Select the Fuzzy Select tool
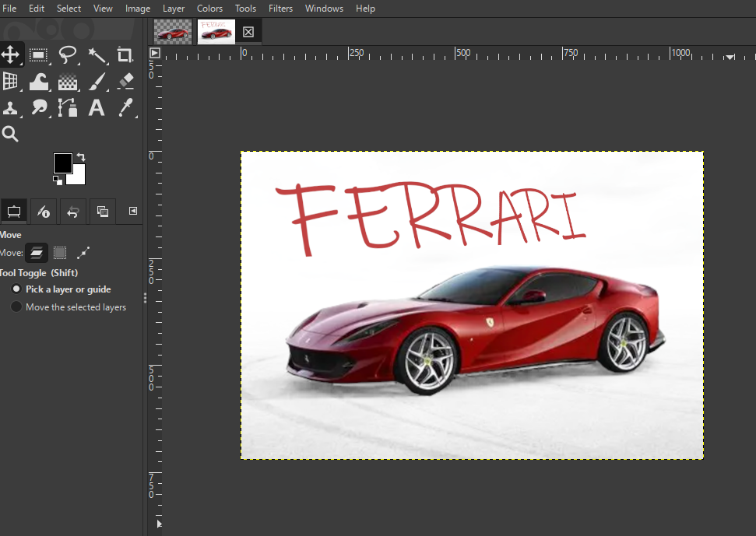 click(96, 54)
